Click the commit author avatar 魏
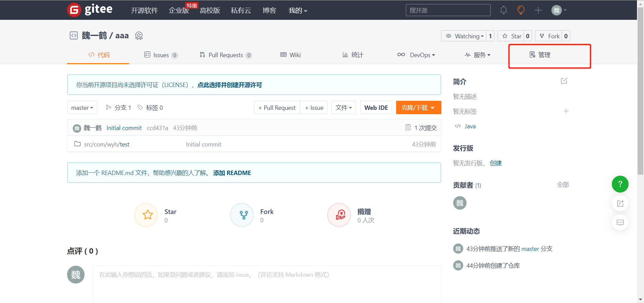This screenshot has width=644, height=303. pos(77,128)
